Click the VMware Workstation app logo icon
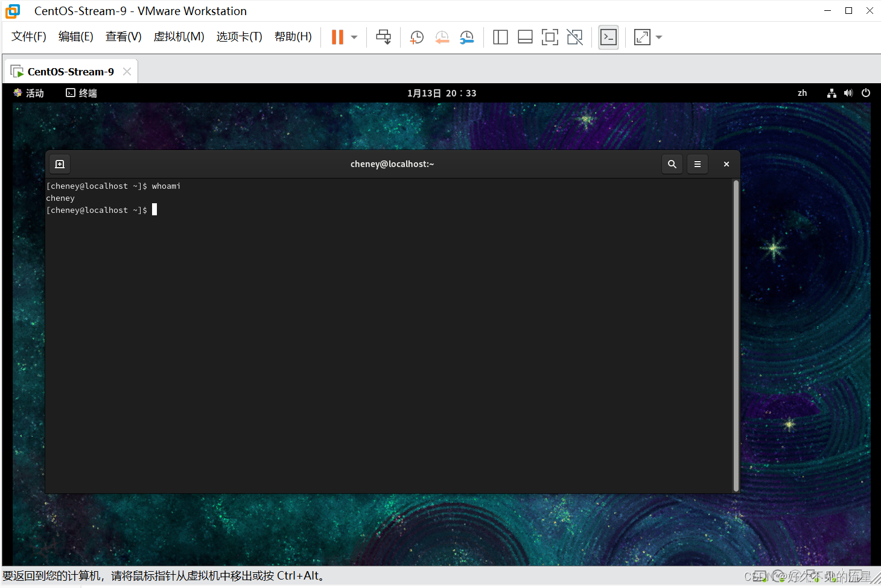This screenshot has width=881, height=588. coord(13,11)
